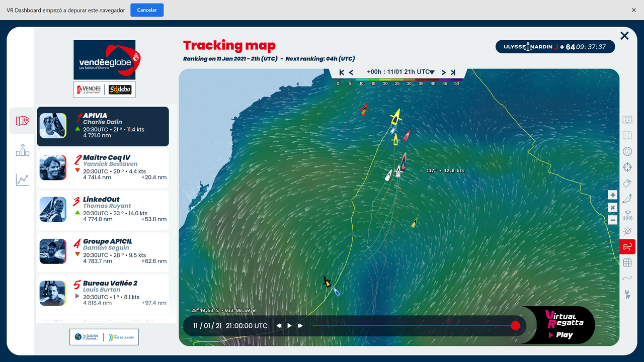Show the route curve icon
Viewport: 644px width, 362px height.
[x=627, y=199]
